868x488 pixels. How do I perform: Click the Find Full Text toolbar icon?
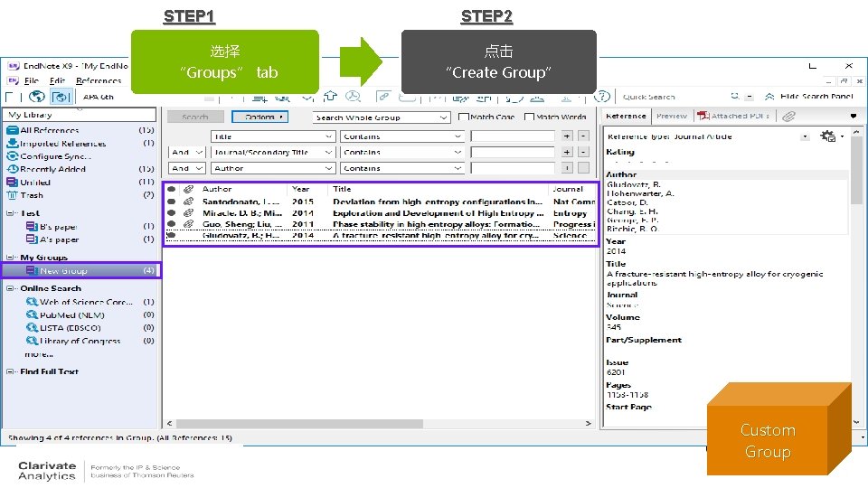[x=353, y=97]
